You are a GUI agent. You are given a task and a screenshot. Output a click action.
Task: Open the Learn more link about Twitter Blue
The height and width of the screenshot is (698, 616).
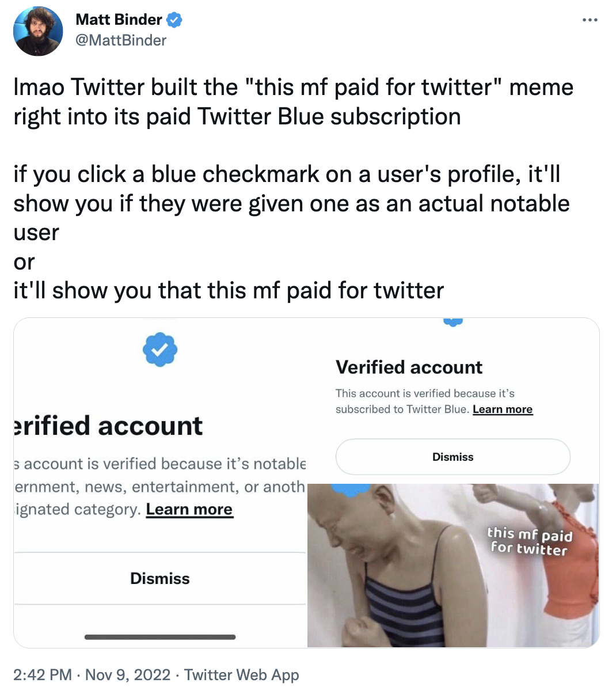point(502,409)
